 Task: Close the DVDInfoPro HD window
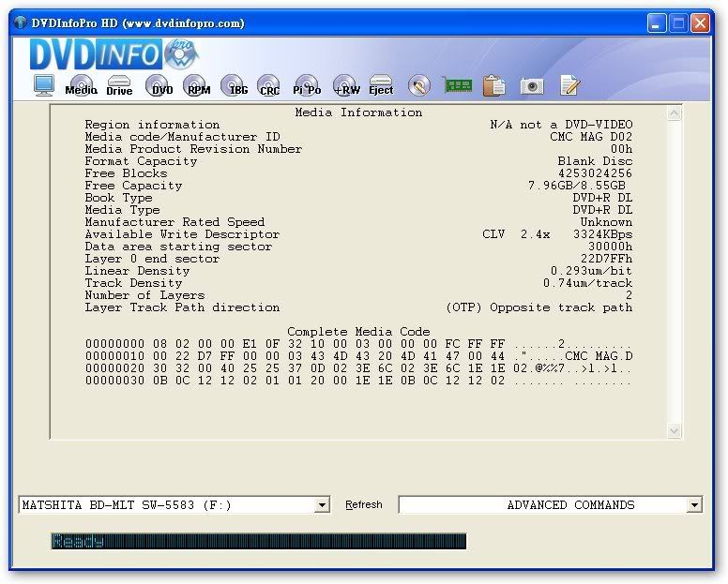pyautogui.click(x=700, y=23)
